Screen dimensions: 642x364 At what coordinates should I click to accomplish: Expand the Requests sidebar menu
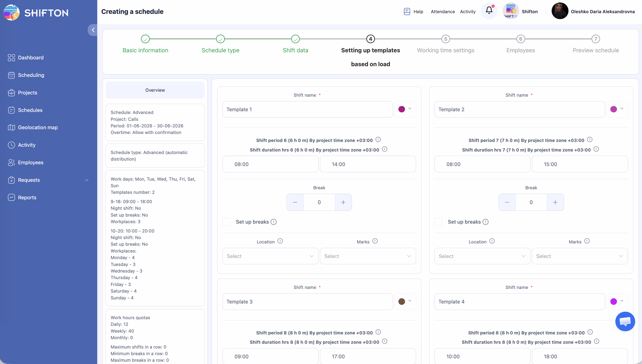point(87,180)
